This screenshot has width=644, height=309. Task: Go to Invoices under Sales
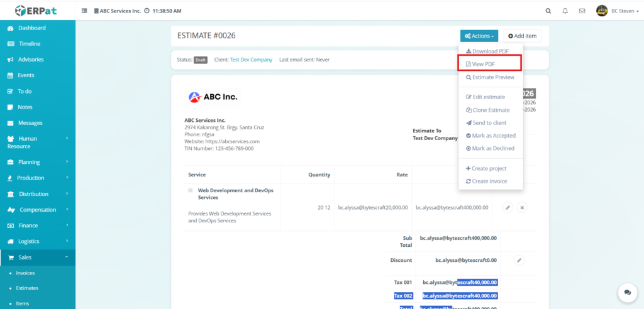coord(25,273)
